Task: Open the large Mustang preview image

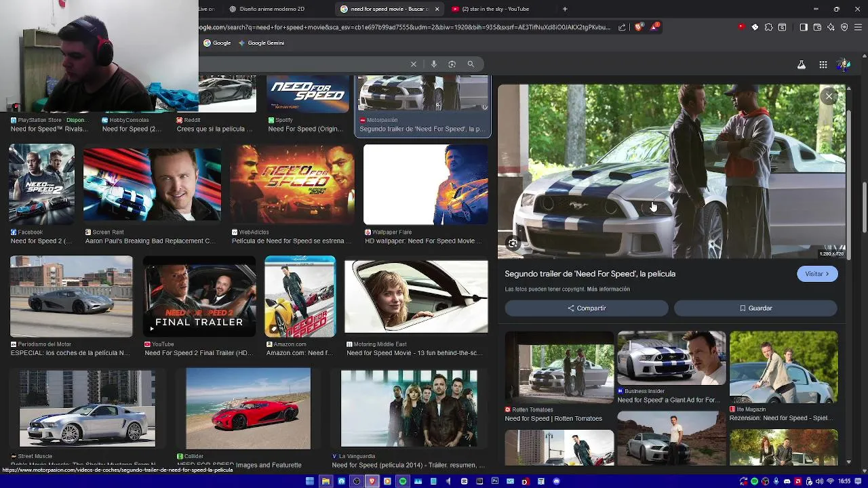Action: click(671, 171)
